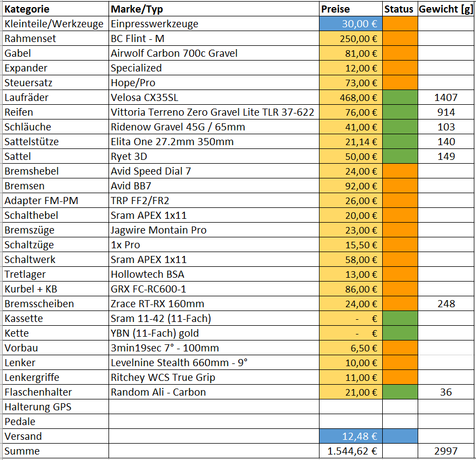Image resolution: width=476 pixels, height=460 pixels.
Task: Select 'Ritchey WCS True Grip' cell
Action: (x=214, y=378)
